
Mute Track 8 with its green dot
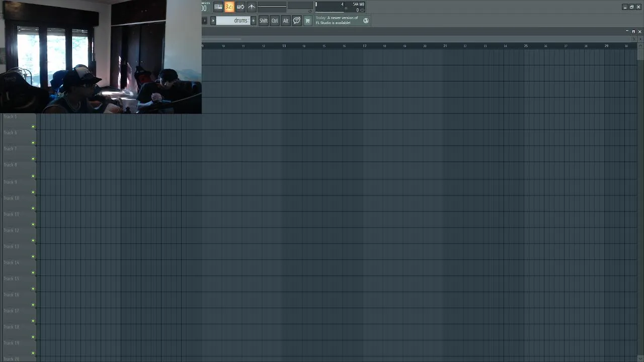click(x=33, y=176)
